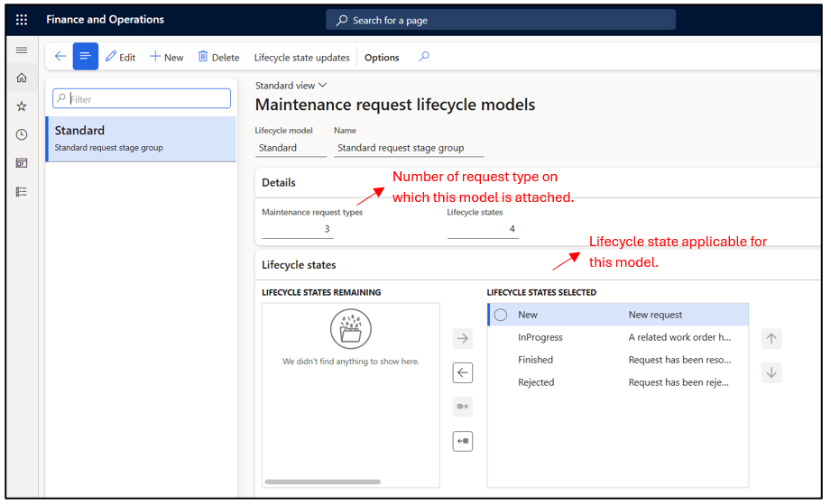Select the New lifecycle state radio button
This screenshot has height=504, width=831.
click(501, 315)
